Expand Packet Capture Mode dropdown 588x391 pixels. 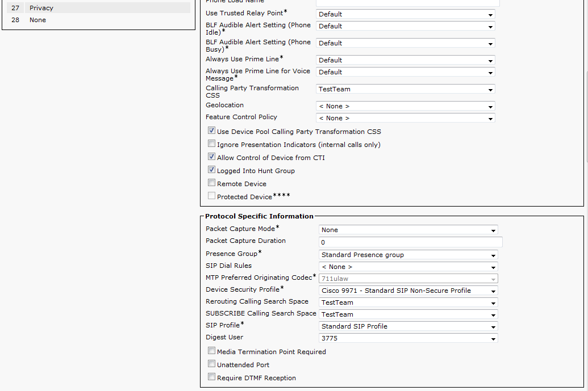click(x=408, y=230)
